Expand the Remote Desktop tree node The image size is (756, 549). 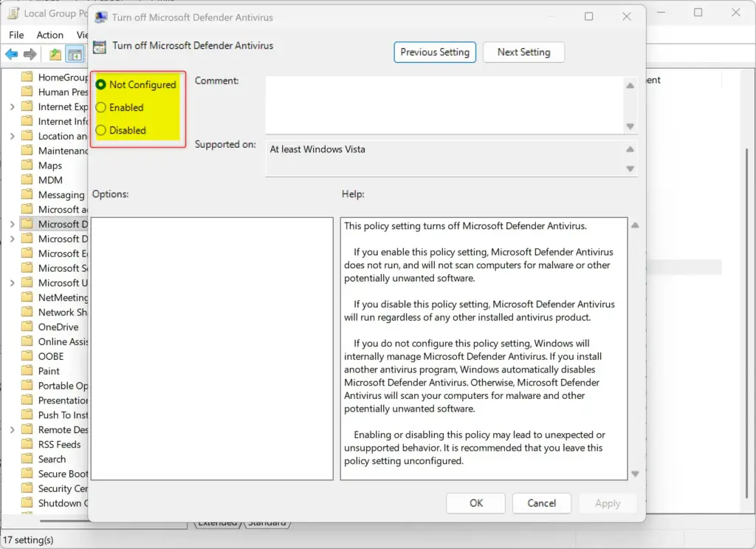(12, 429)
